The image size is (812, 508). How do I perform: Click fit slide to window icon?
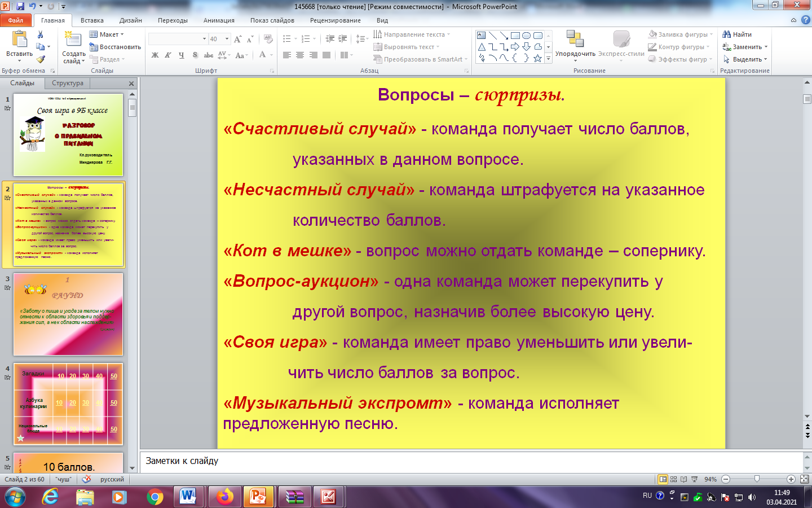pyautogui.click(x=805, y=479)
